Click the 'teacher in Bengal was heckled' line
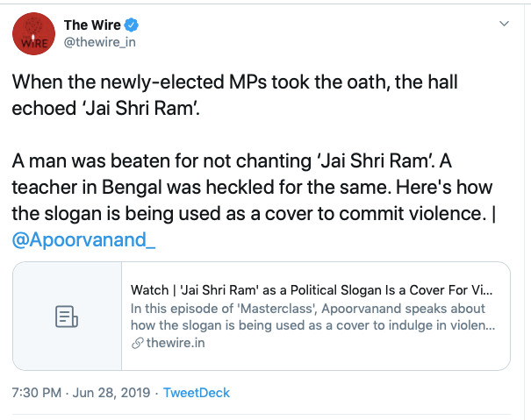The width and height of the screenshot is (531, 420). 248,189
